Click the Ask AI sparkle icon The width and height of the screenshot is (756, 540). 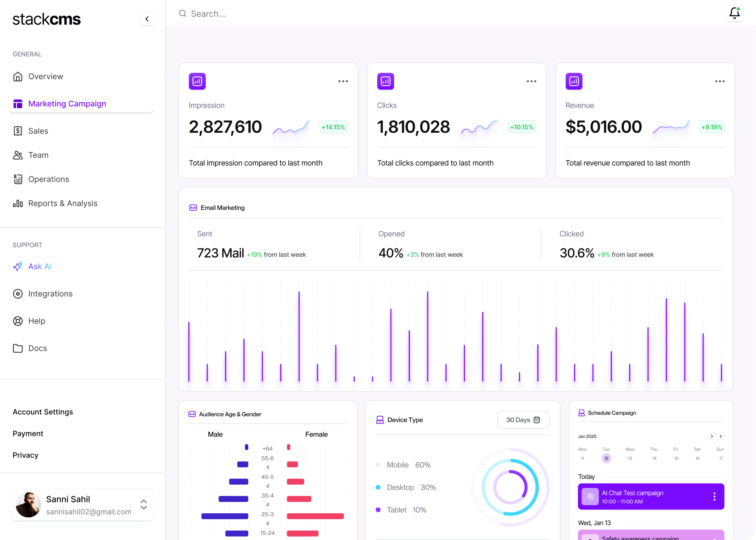tap(18, 266)
